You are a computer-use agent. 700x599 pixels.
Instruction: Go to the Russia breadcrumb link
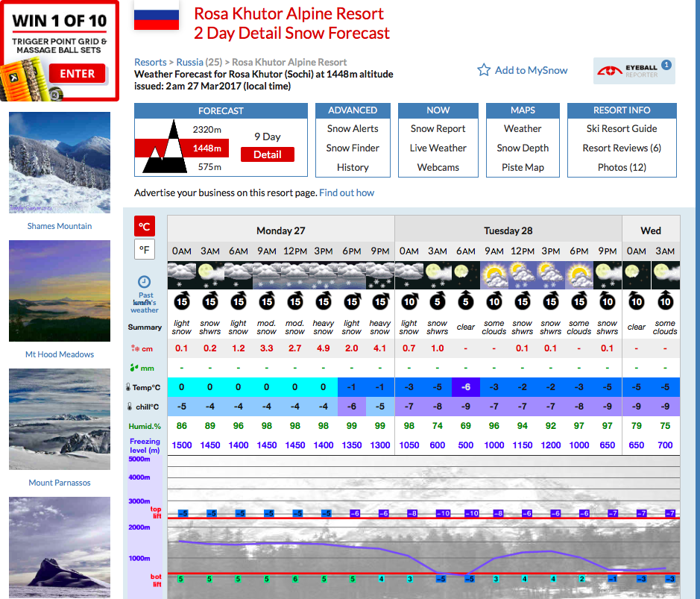pos(190,62)
